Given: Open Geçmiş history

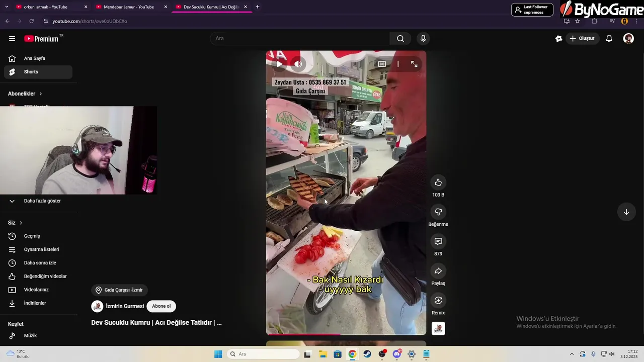Looking at the screenshot, I should [x=38, y=236].
